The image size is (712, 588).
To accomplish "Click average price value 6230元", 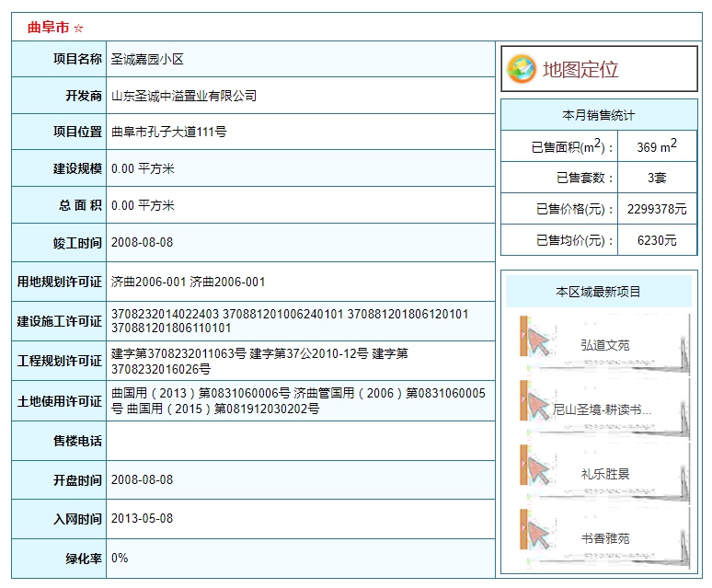I will click(657, 240).
